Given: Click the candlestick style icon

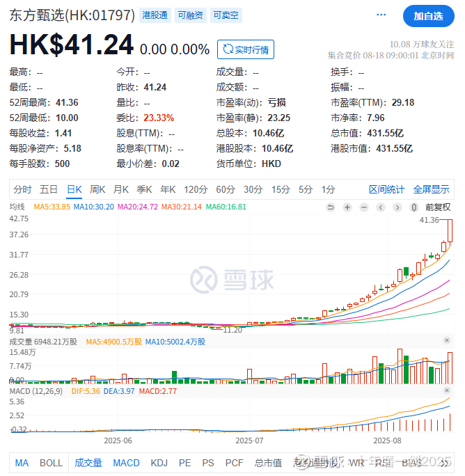Looking at the screenshot, I should (413, 207).
